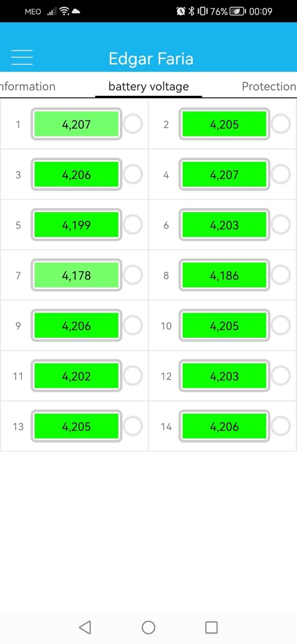This screenshot has height=644, width=297.
Task: Tap the battery percentage indicator icon
Action: (237, 11)
